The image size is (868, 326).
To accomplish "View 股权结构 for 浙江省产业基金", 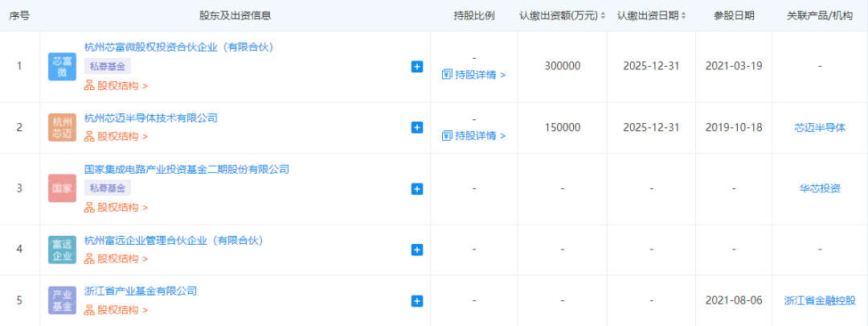I will click(x=117, y=309).
